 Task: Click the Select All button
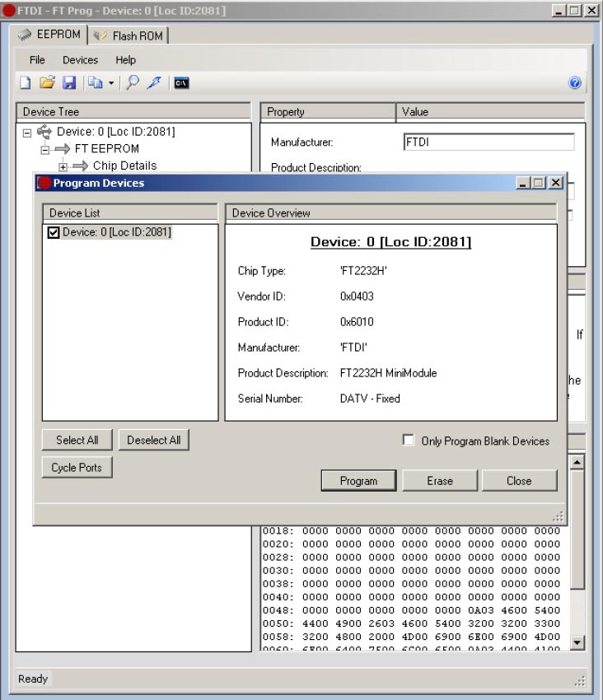[77, 441]
